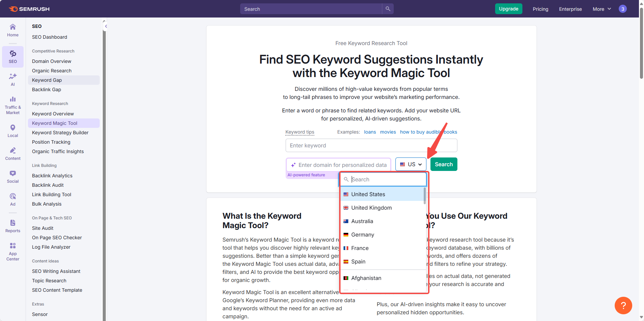This screenshot has width=644, height=321.
Task: Click the green Search button
Action: (444, 164)
